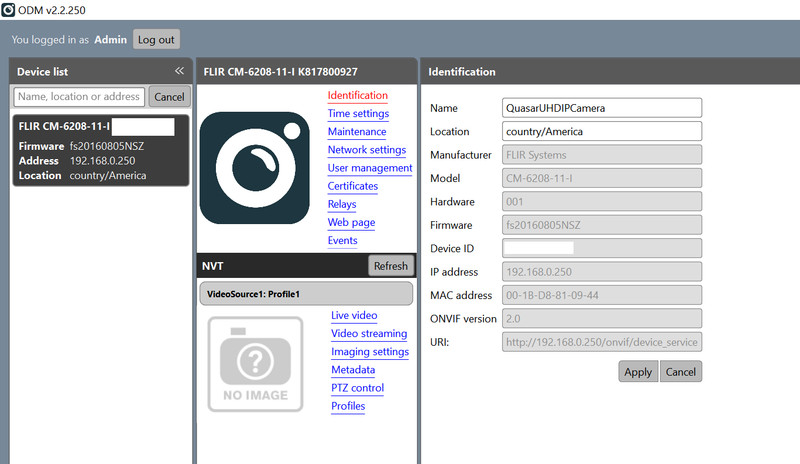Open the Profiles link
This screenshot has height=464, width=800.
click(348, 406)
